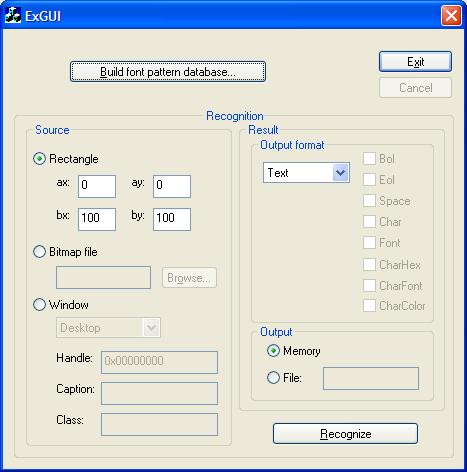Click the by value field

(172, 219)
